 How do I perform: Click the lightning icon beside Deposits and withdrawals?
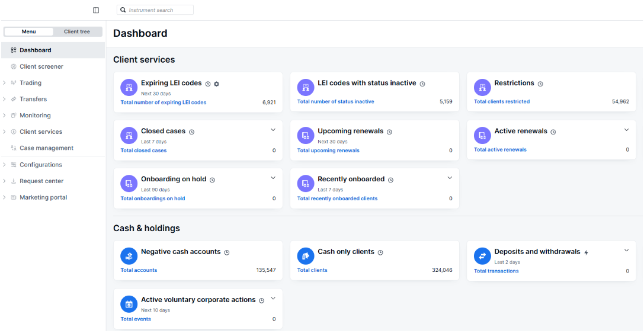587,252
